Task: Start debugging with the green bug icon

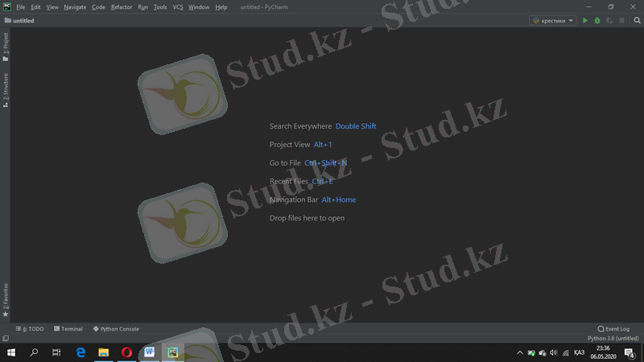Action: (597, 21)
